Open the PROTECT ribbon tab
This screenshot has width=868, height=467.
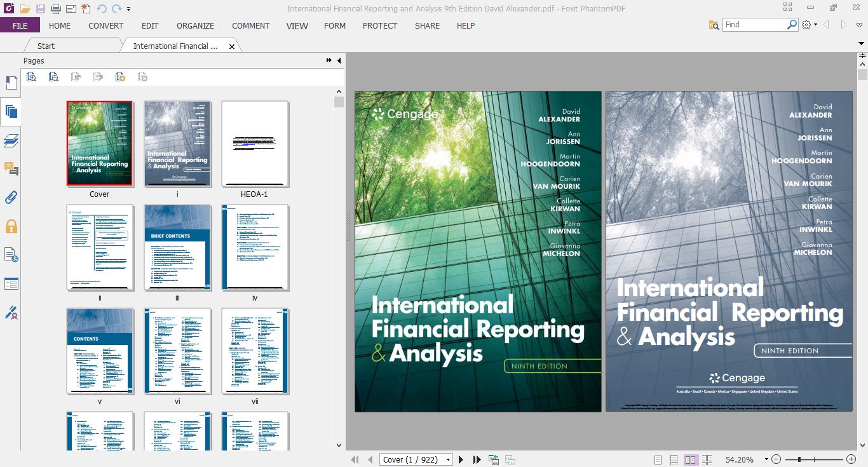pyautogui.click(x=380, y=25)
